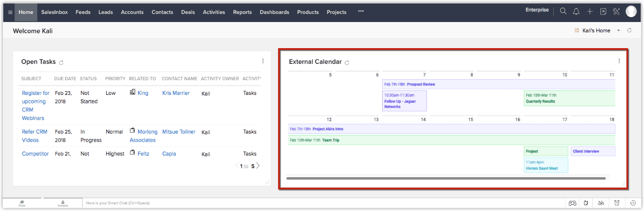Image resolution: width=644 pixels, height=211 pixels.
Task: Refresh the home page using top refresh icon
Action: pyautogui.click(x=629, y=31)
